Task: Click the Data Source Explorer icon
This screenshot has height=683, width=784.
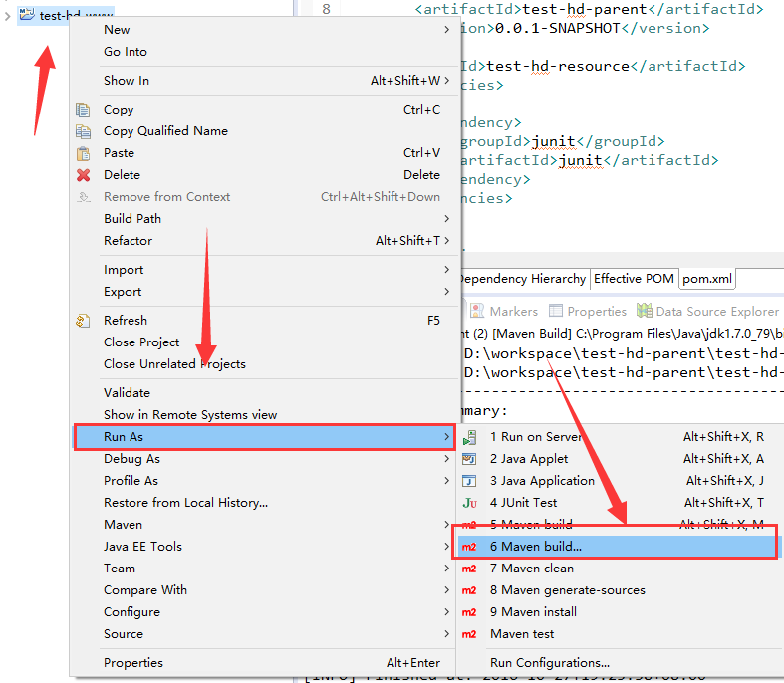Action: [644, 311]
